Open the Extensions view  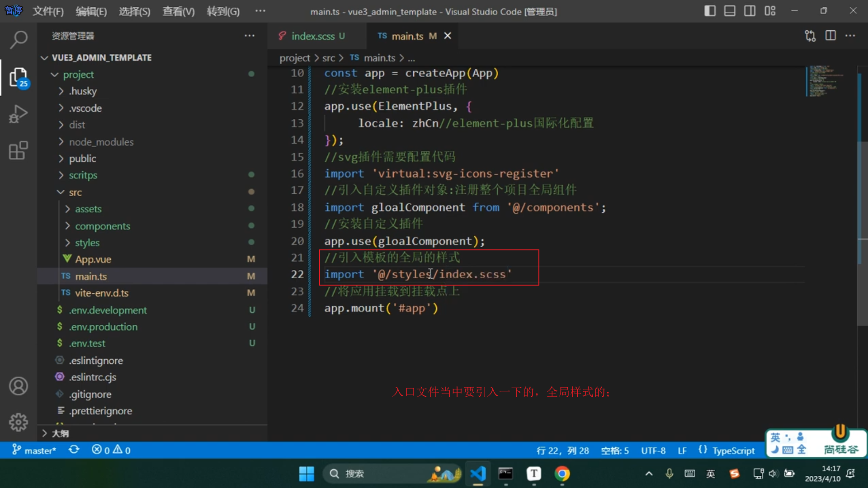point(18,150)
